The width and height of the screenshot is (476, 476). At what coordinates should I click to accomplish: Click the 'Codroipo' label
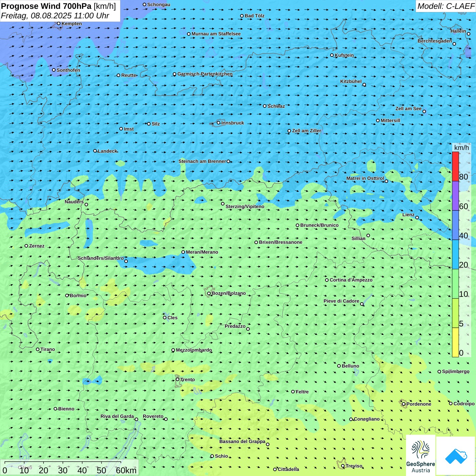coord(464,404)
